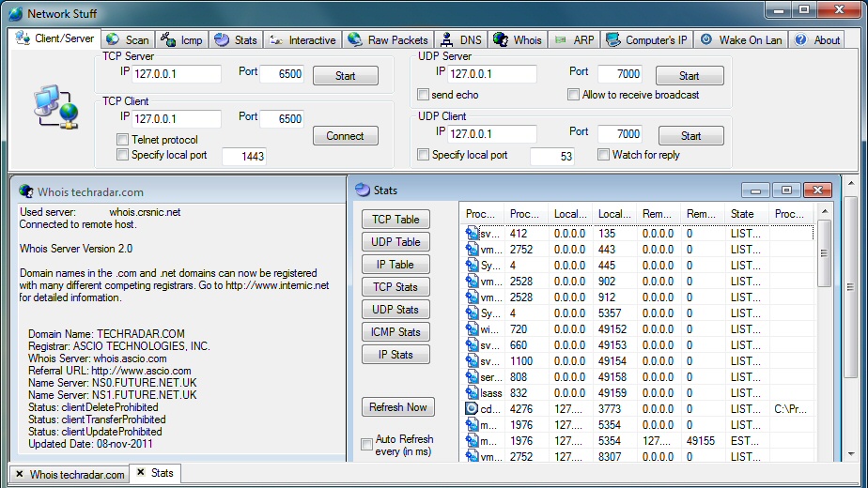Click port 49152 in the table
868x488 pixels.
(612, 329)
